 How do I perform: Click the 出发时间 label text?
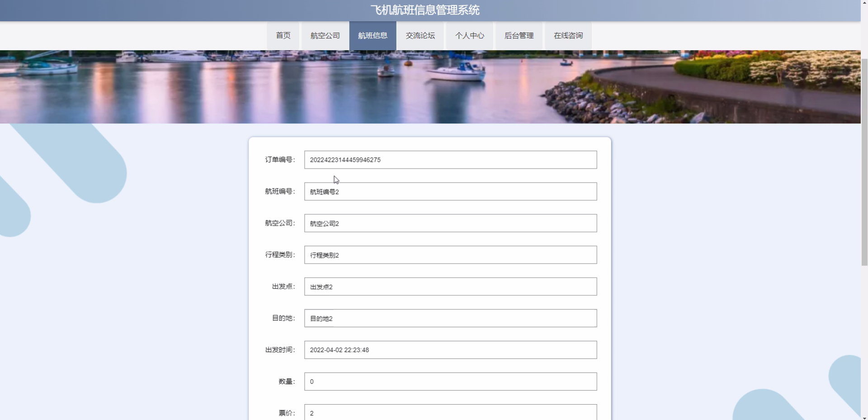pos(280,349)
